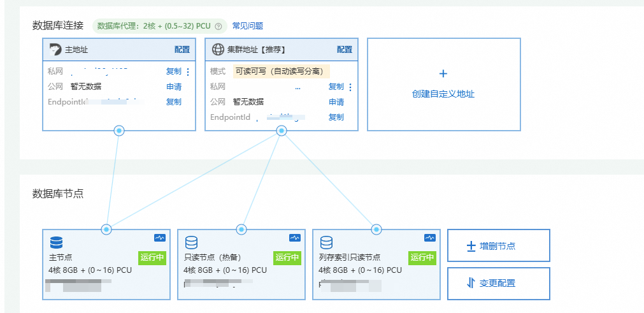
Task: Apply for 主地址 public network address
Action: pos(173,87)
